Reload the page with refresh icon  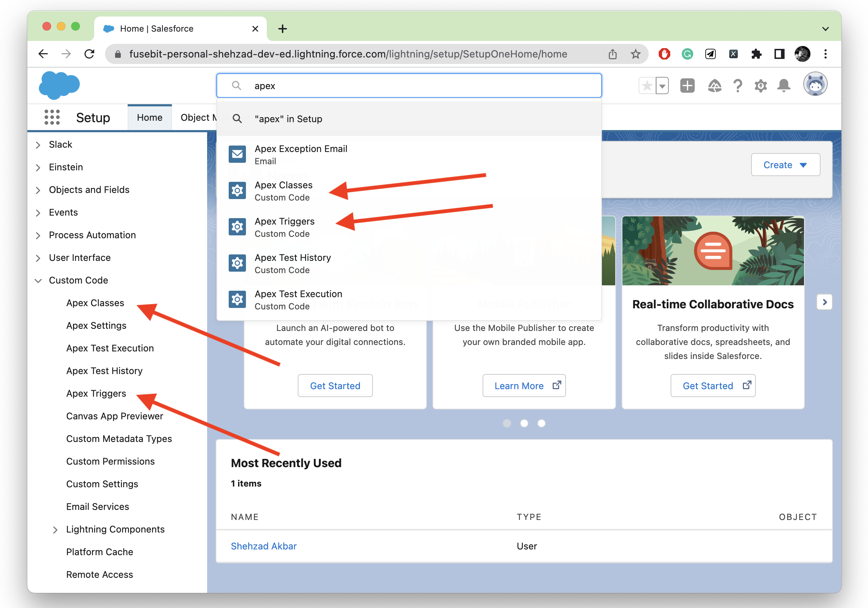click(x=89, y=54)
